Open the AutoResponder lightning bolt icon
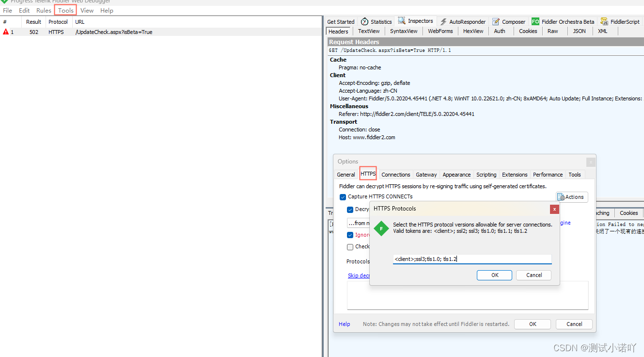The height and width of the screenshot is (357, 644). [x=443, y=21]
